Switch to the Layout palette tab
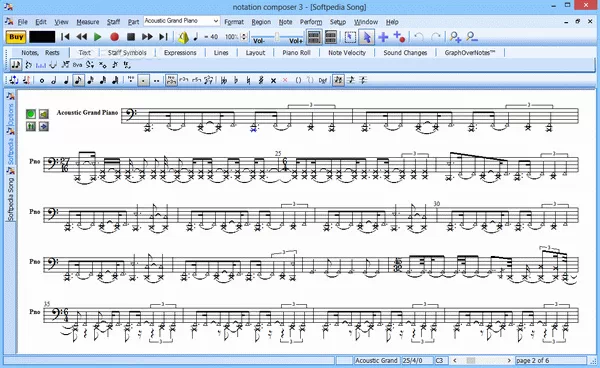The height and width of the screenshot is (368, 600). [x=255, y=53]
